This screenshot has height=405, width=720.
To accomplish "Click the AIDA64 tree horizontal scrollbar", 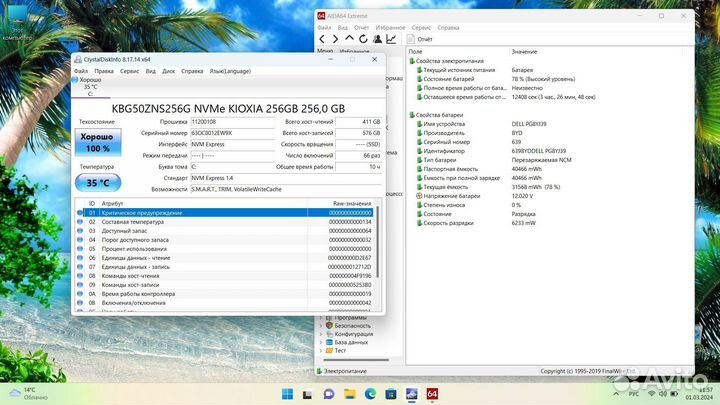I will pyautogui.click(x=356, y=360).
